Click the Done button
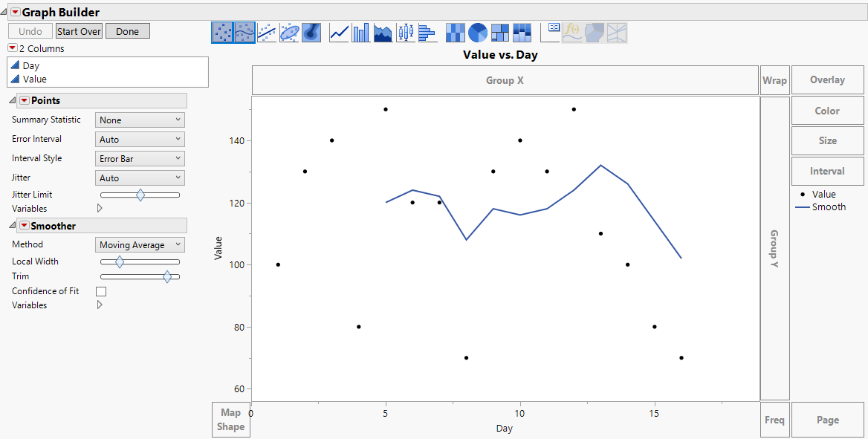Image resolution: width=868 pixels, height=439 pixels. 127,31
